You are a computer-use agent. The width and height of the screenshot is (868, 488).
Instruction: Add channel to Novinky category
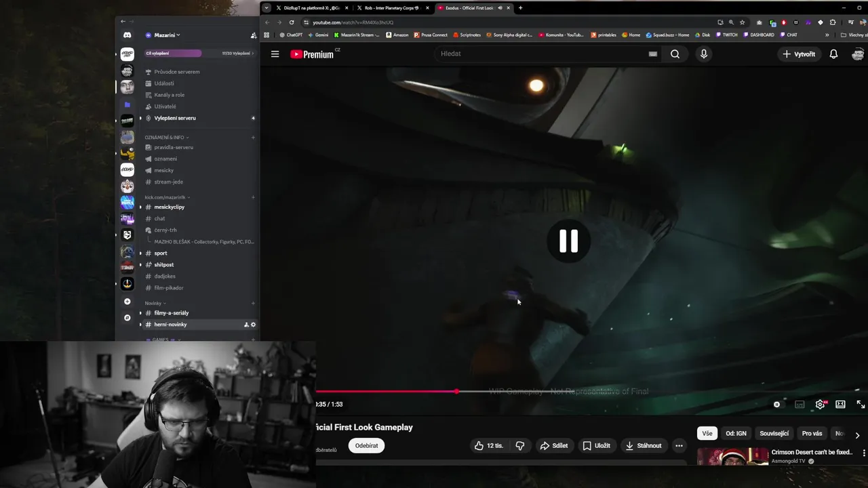coord(254,303)
